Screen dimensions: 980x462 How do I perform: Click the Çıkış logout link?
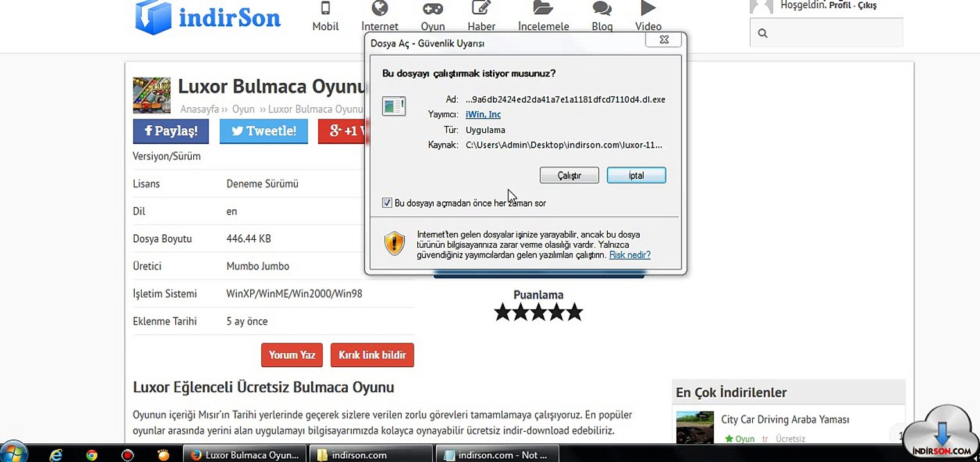[x=867, y=5]
